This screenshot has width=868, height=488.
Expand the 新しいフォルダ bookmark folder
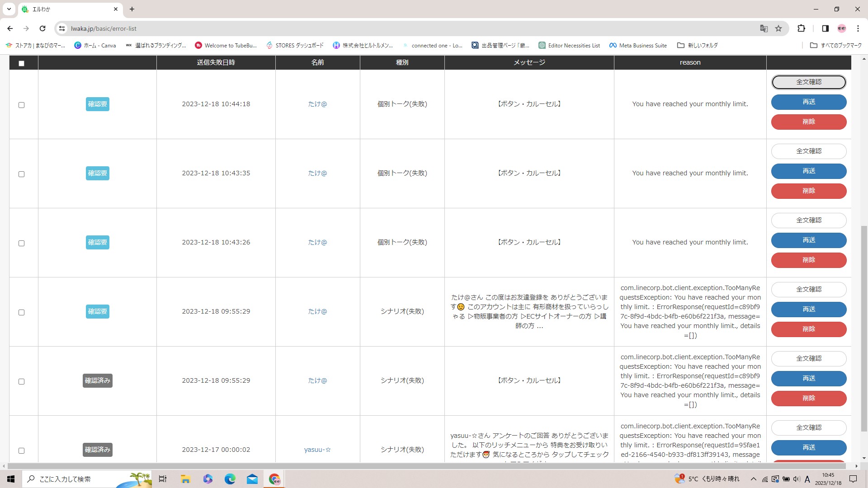click(697, 45)
